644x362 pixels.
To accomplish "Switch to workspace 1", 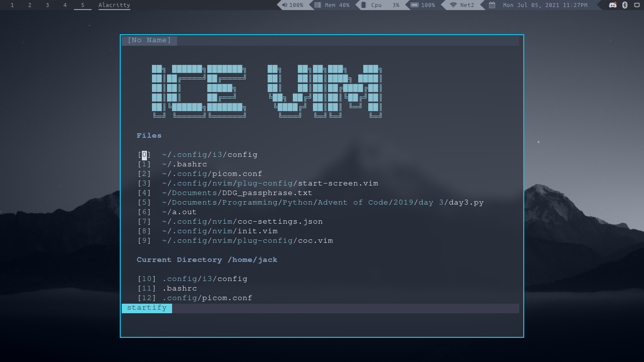I will tap(12, 5).
